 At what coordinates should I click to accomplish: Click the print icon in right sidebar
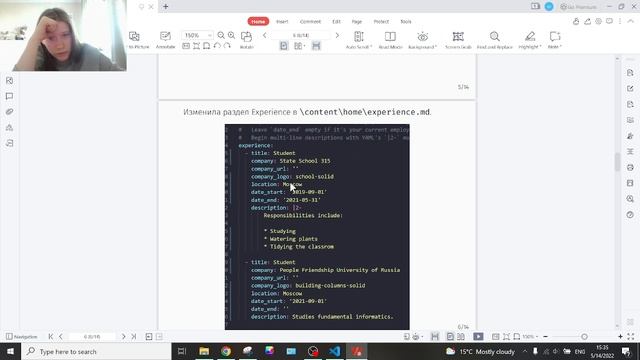click(x=630, y=167)
